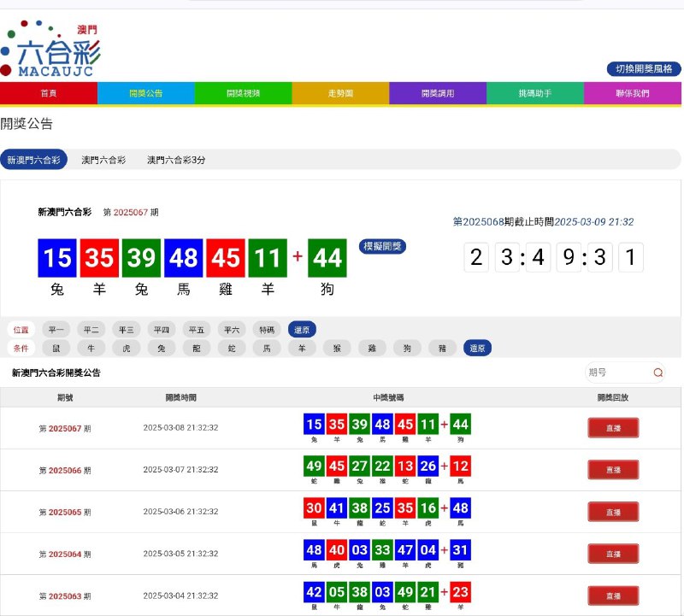This screenshot has width=684, height=616.
Task: Click the large green 44 special ball
Action: pyautogui.click(x=327, y=258)
